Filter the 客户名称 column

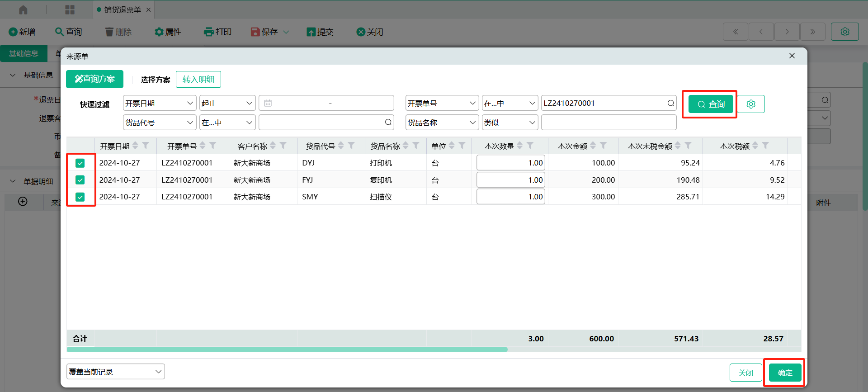(x=283, y=146)
